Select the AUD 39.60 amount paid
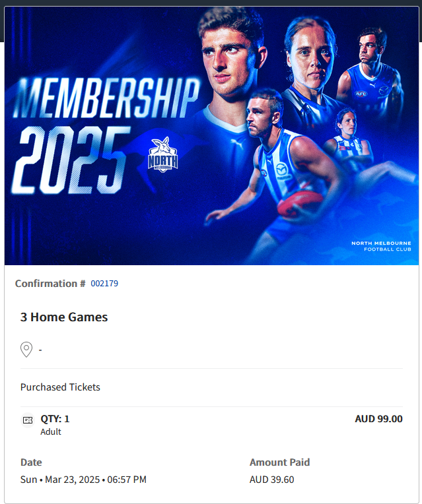 (x=271, y=480)
